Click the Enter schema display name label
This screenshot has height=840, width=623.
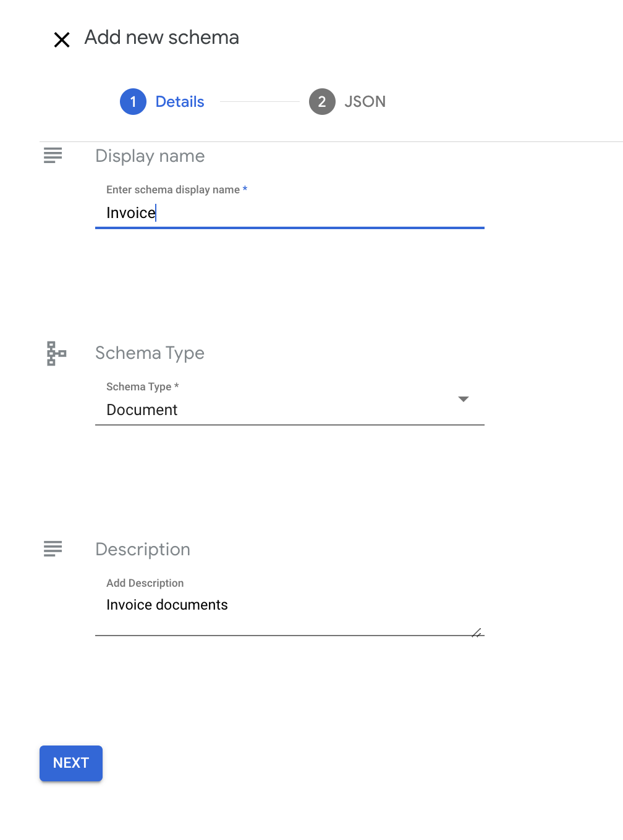173,190
